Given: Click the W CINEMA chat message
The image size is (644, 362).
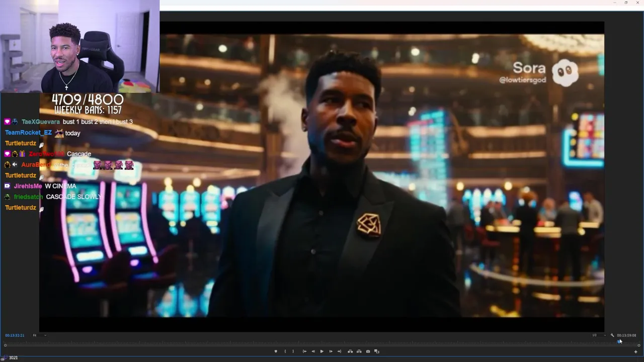Looking at the screenshot, I should [60, 186].
